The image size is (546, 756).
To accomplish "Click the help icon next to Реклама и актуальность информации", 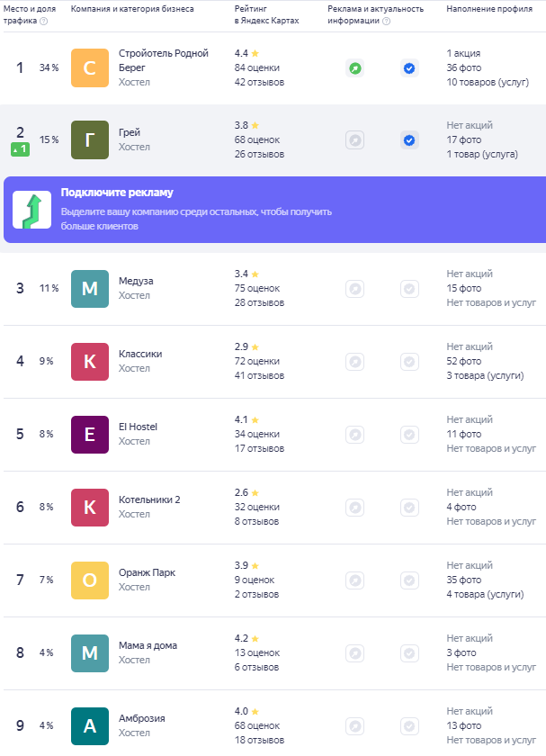I will [x=386, y=21].
